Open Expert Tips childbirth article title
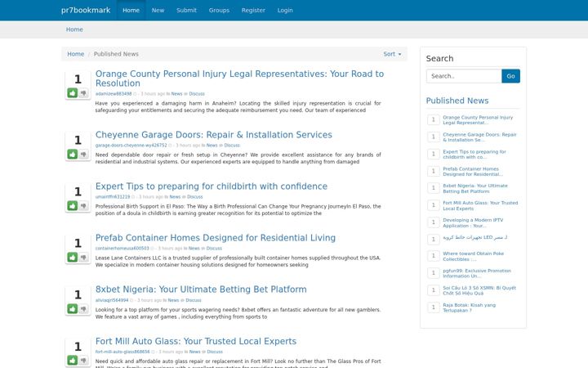588x368 pixels. (x=212, y=186)
